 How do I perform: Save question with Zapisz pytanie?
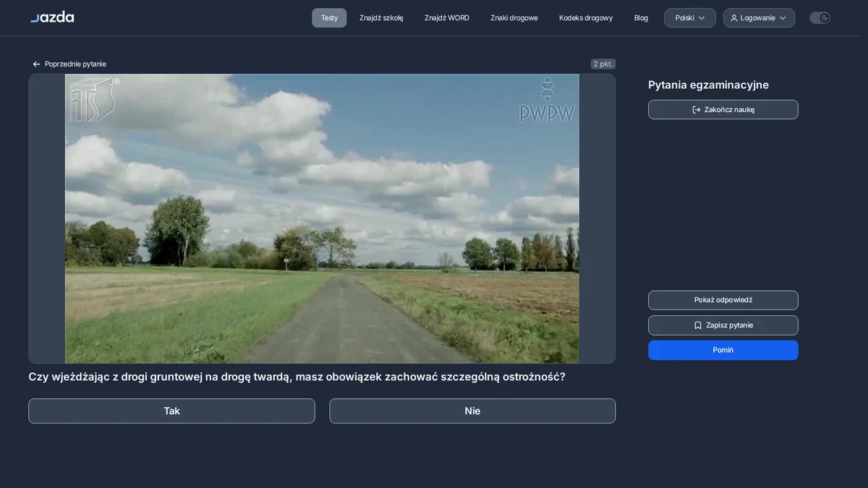723,325
